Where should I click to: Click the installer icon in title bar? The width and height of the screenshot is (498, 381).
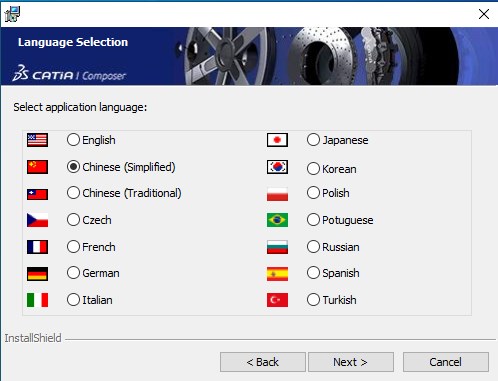[x=12, y=14]
